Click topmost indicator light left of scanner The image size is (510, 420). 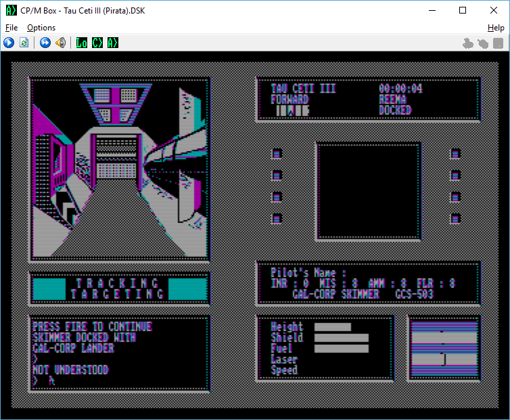coord(277,154)
